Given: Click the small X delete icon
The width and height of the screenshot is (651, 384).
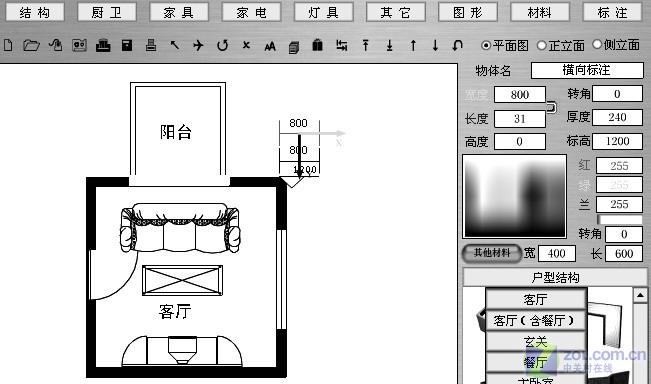Looking at the screenshot, I should (x=246, y=45).
